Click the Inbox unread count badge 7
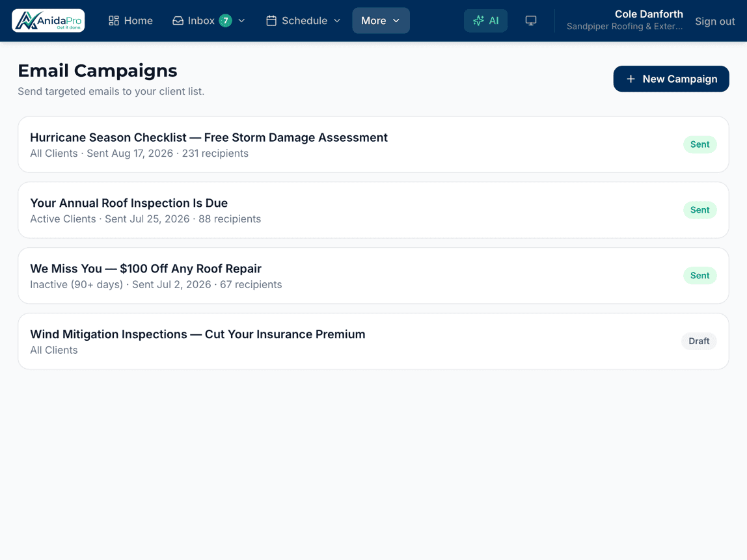This screenshot has height=560, width=747. point(225,20)
